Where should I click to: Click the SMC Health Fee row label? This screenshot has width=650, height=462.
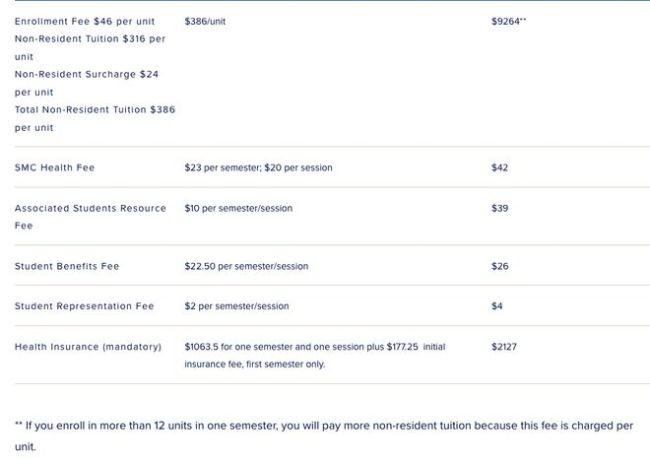point(54,168)
